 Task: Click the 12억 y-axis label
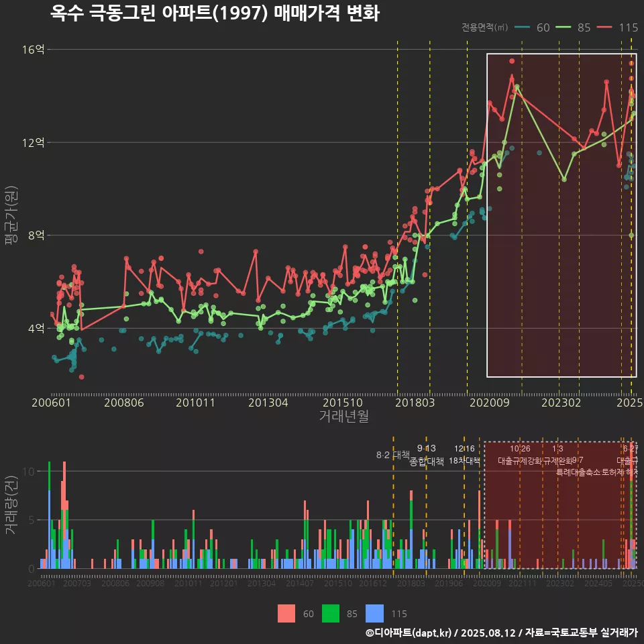[33, 142]
